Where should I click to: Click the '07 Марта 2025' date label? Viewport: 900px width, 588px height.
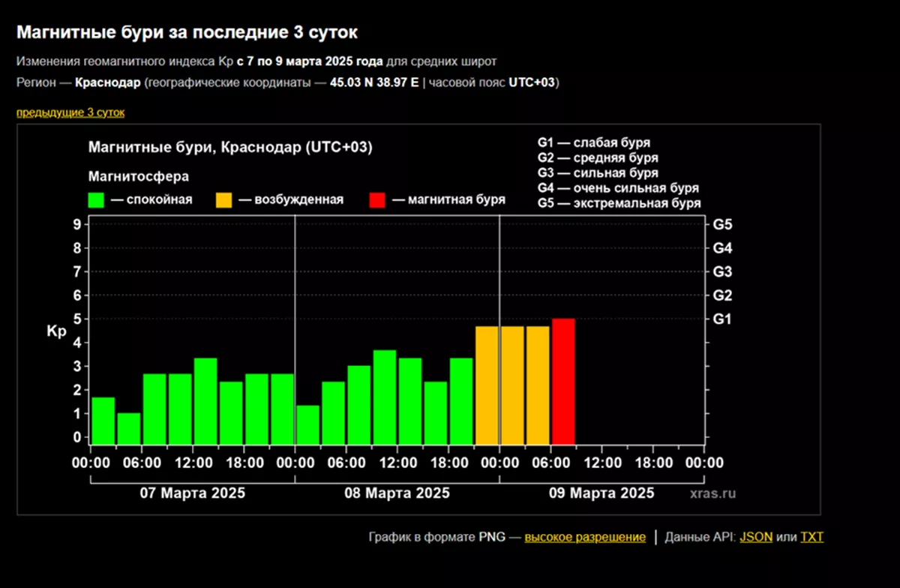(x=192, y=493)
